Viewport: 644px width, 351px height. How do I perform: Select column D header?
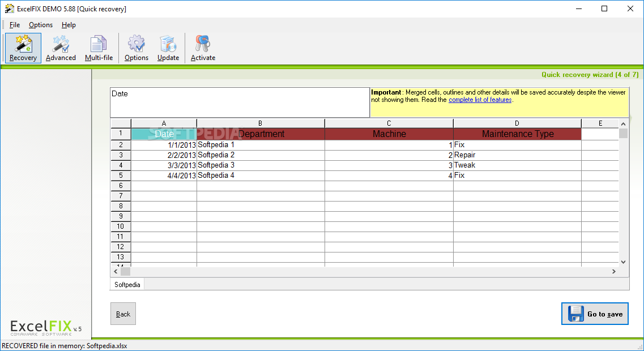point(517,123)
